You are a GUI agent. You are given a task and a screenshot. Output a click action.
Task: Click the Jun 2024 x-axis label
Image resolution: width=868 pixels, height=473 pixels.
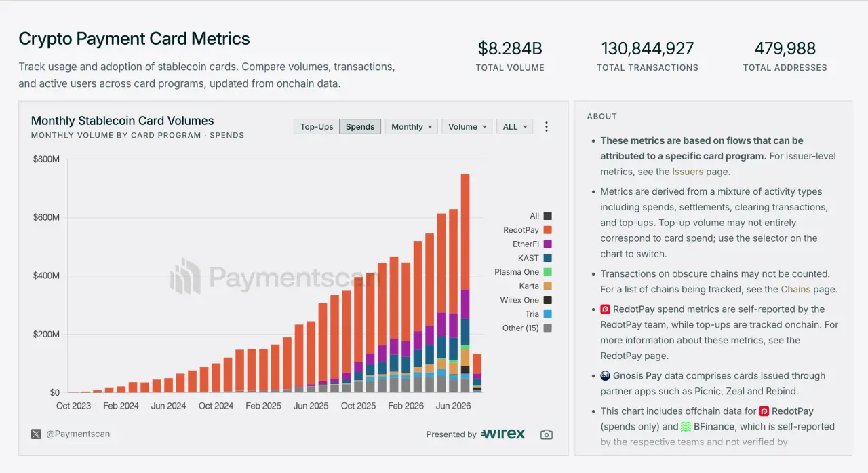[168, 406]
